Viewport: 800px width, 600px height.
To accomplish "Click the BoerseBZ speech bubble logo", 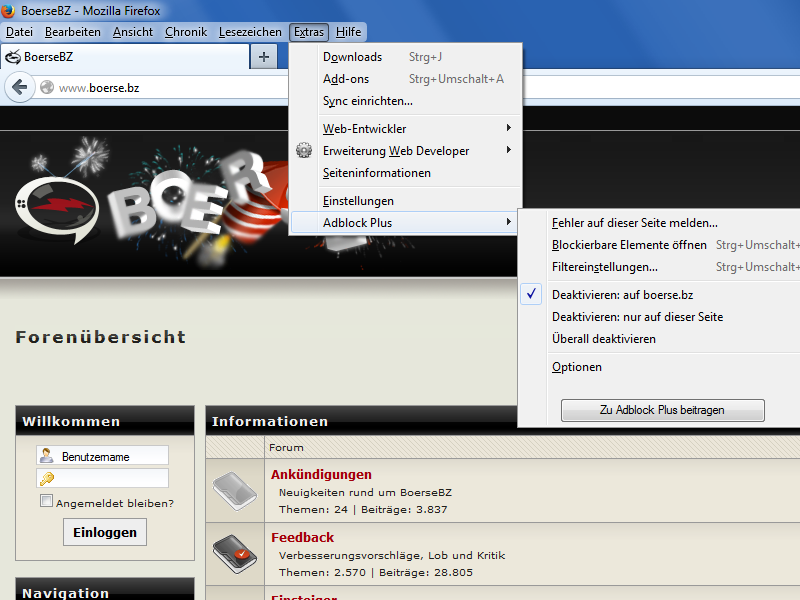I will coord(56,206).
